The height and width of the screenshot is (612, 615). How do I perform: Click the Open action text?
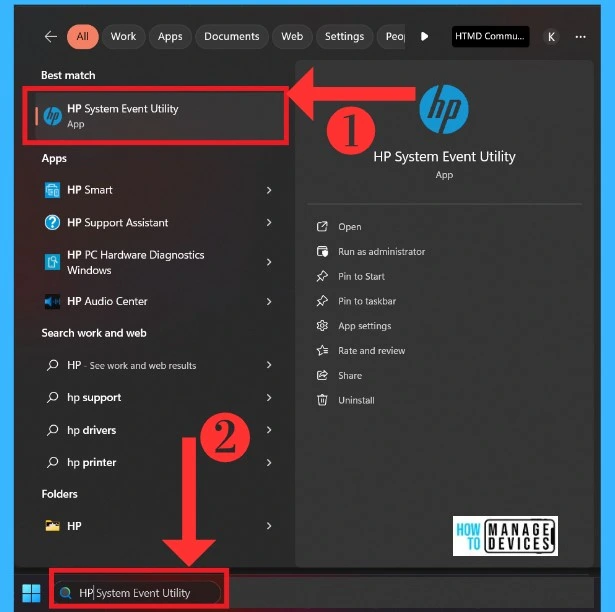click(x=349, y=227)
